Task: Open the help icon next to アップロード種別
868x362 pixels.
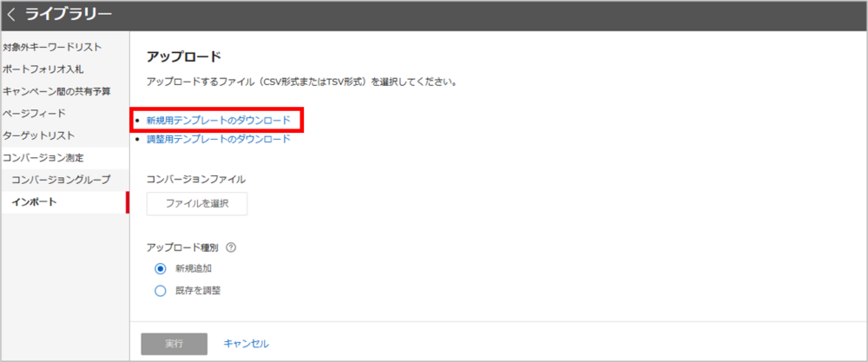Action: pyautogui.click(x=231, y=247)
